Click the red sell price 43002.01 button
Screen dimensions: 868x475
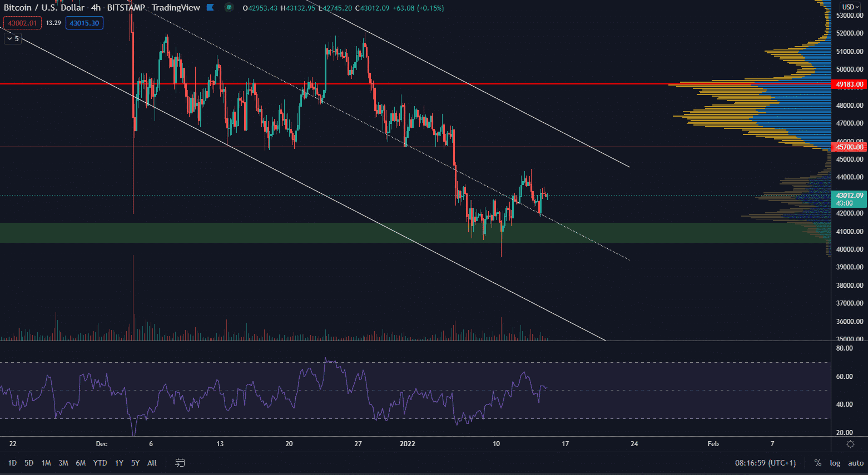click(22, 23)
